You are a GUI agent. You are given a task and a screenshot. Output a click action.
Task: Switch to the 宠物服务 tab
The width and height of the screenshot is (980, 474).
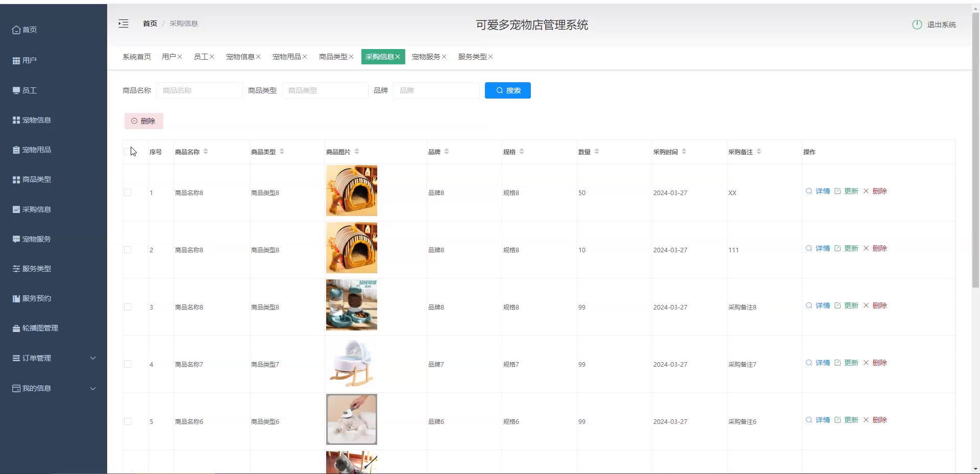(426, 57)
